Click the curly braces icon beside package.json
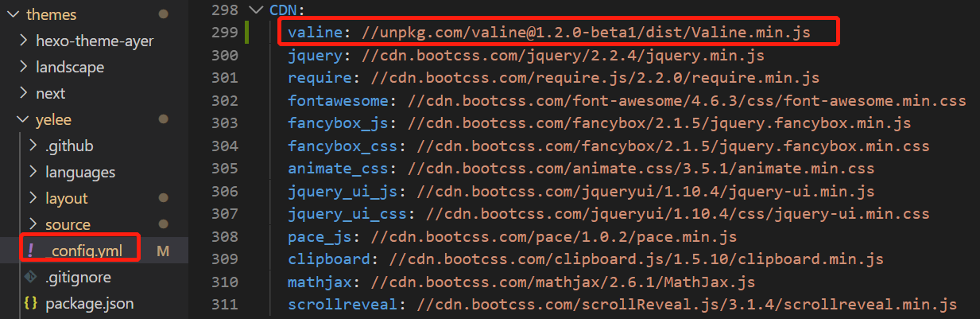 click(x=31, y=303)
